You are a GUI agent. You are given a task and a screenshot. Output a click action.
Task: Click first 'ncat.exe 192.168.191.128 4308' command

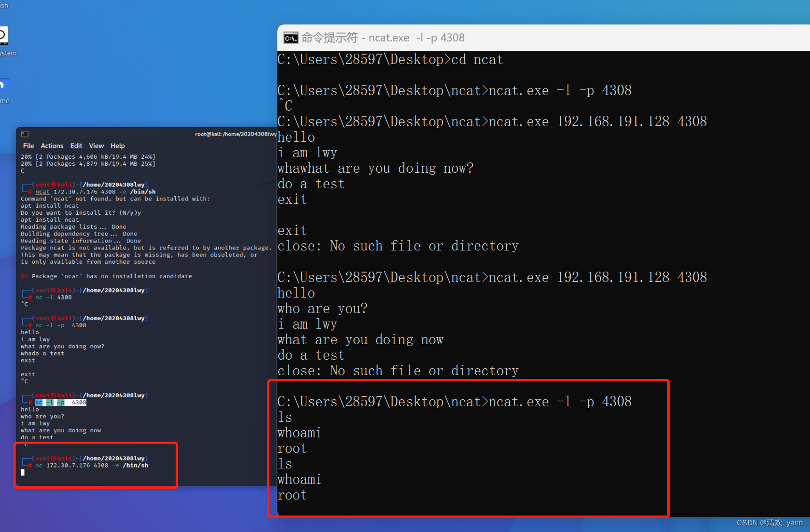[598, 122]
